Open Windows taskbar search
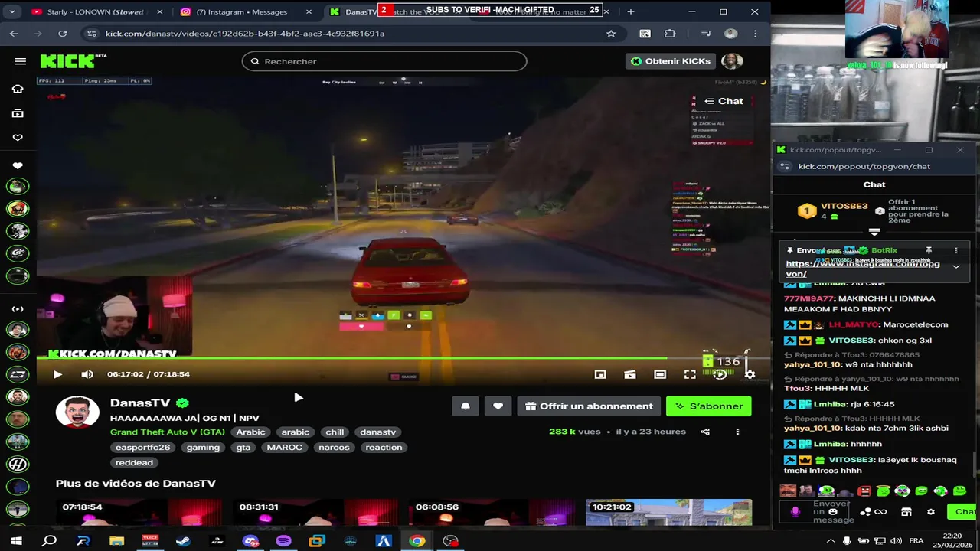The width and height of the screenshot is (980, 551). [x=50, y=541]
